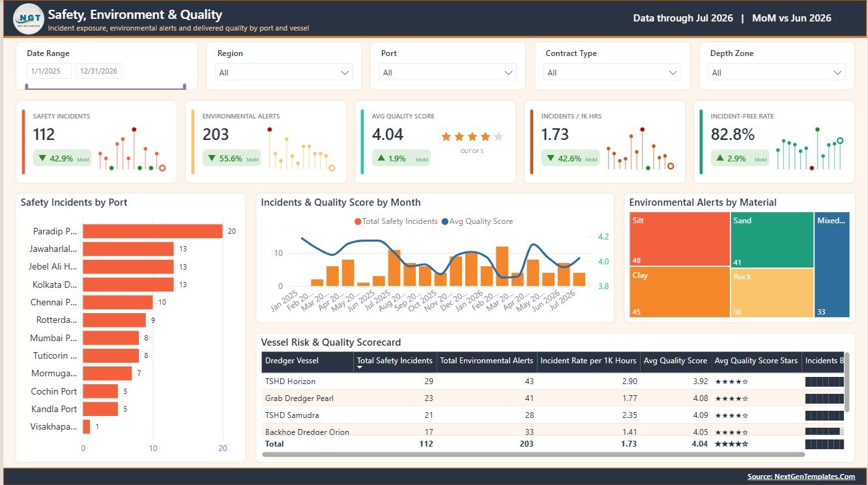Click the Environmental Alerts down-arrow MoM indicator

[x=212, y=158]
